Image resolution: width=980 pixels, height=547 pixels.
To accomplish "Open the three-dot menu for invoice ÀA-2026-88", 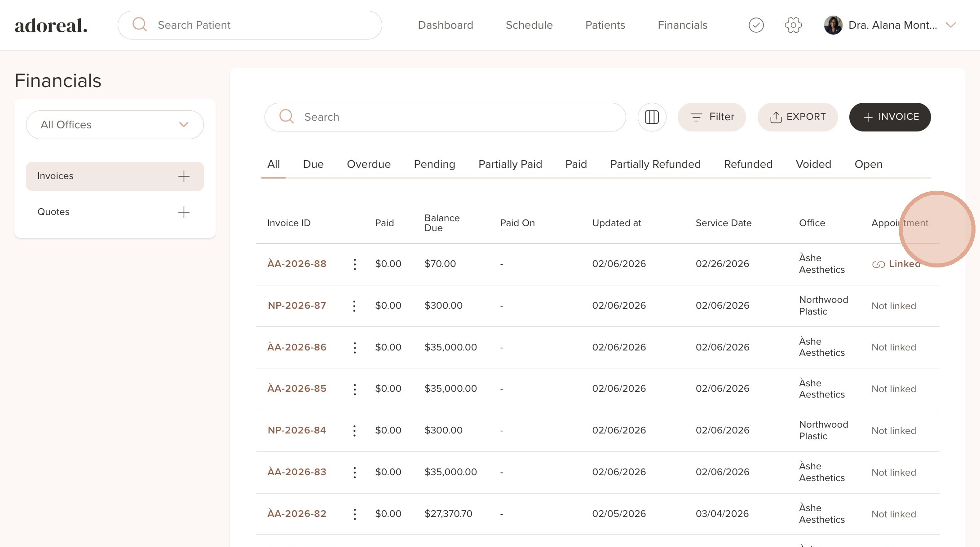I will pos(355,264).
